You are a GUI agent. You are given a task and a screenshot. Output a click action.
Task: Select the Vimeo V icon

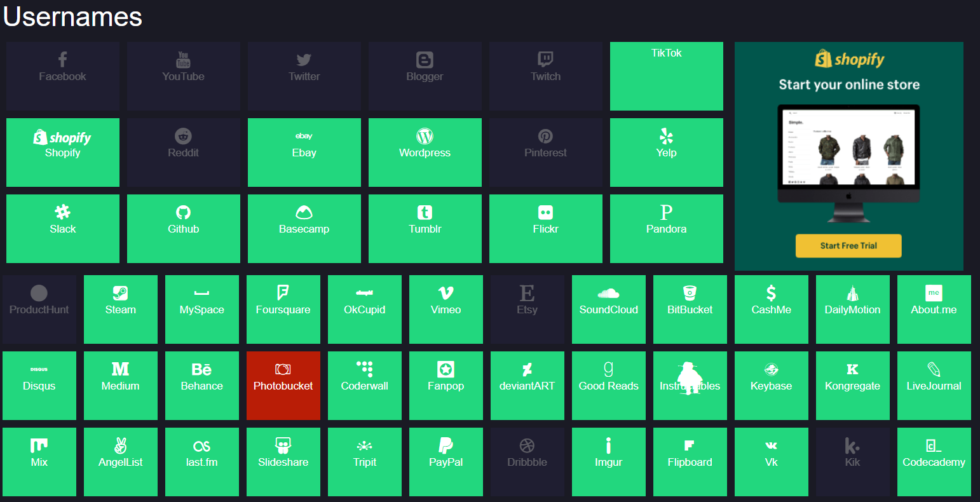click(446, 293)
